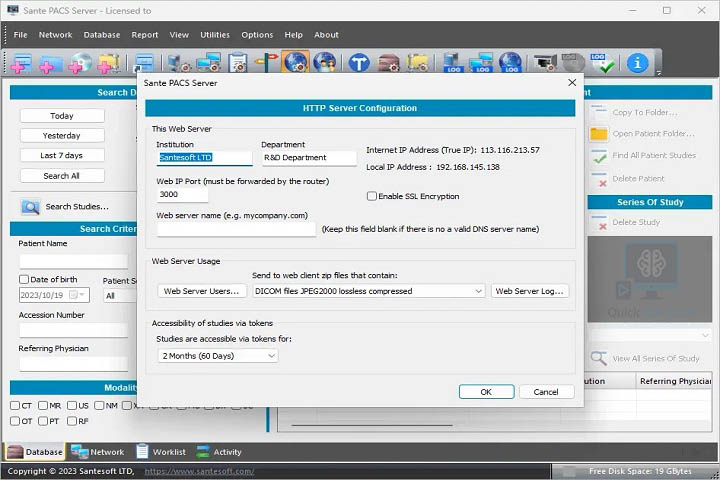Click the add folder icon with pink plus
The height and width of the screenshot is (480, 720).
click(50, 63)
